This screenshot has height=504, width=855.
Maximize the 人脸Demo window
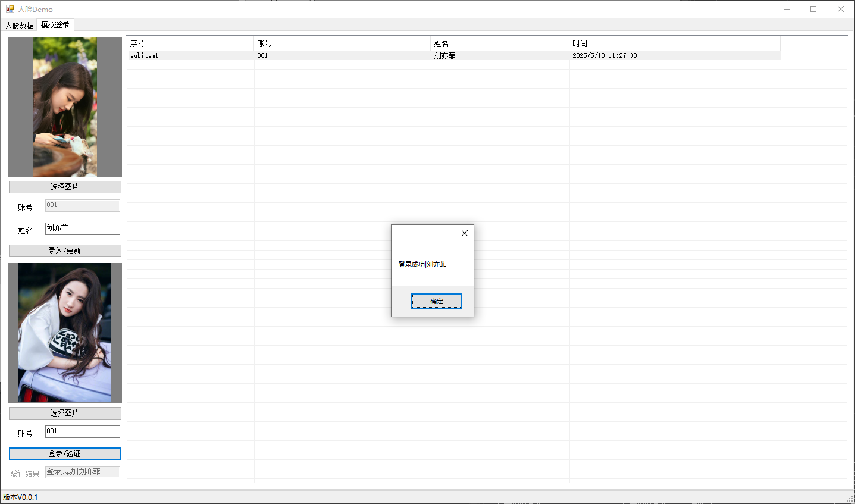(813, 9)
